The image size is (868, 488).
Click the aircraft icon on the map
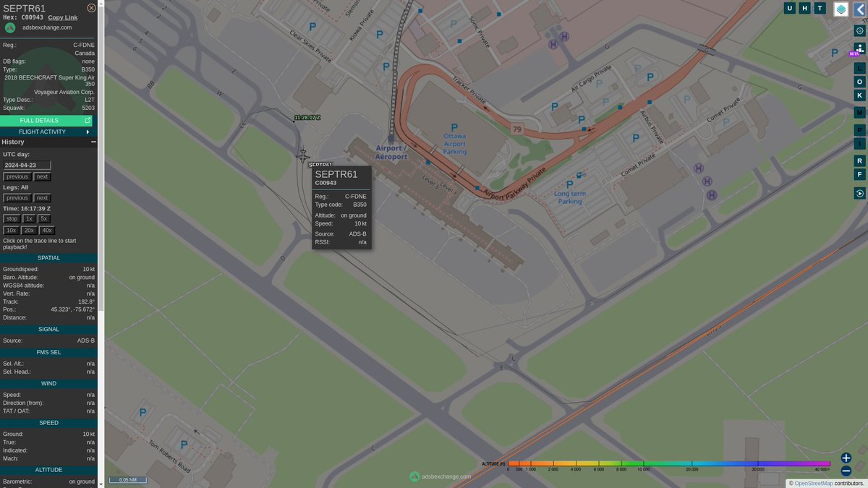(x=303, y=156)
